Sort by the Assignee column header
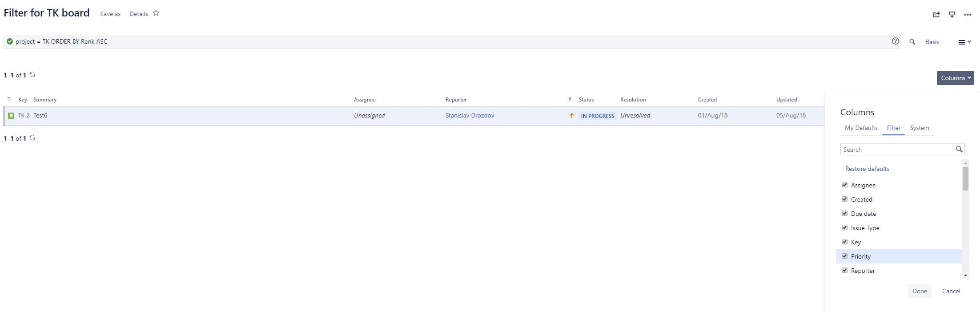Screen dimensions: 980x312 365,100
